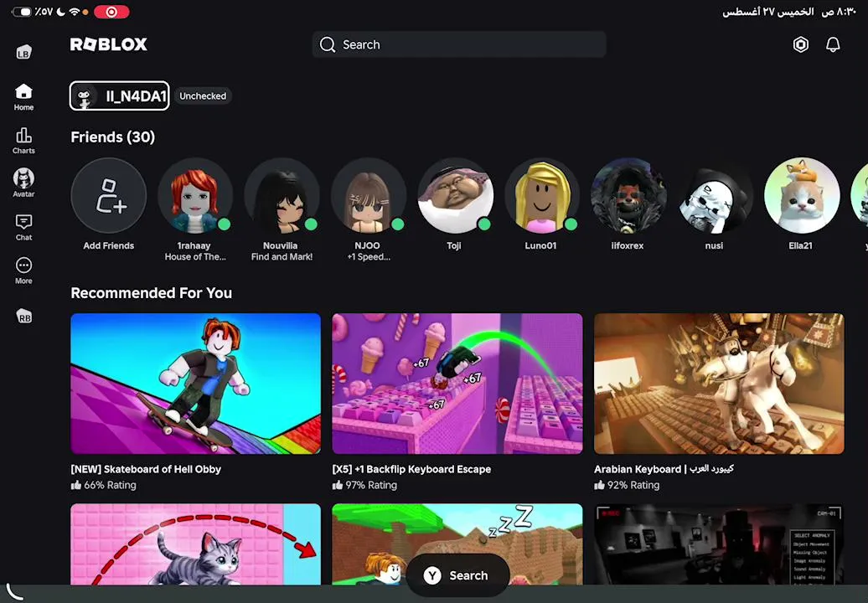The width and height of the screenshot is (868, 603).
Task: Click the Wi-Fi icon in status bar
Action: [75, 12]
